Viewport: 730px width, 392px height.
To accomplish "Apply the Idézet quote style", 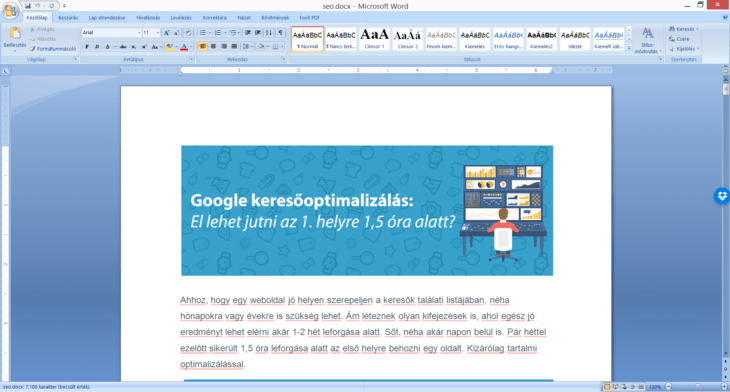I will (575, 39).
